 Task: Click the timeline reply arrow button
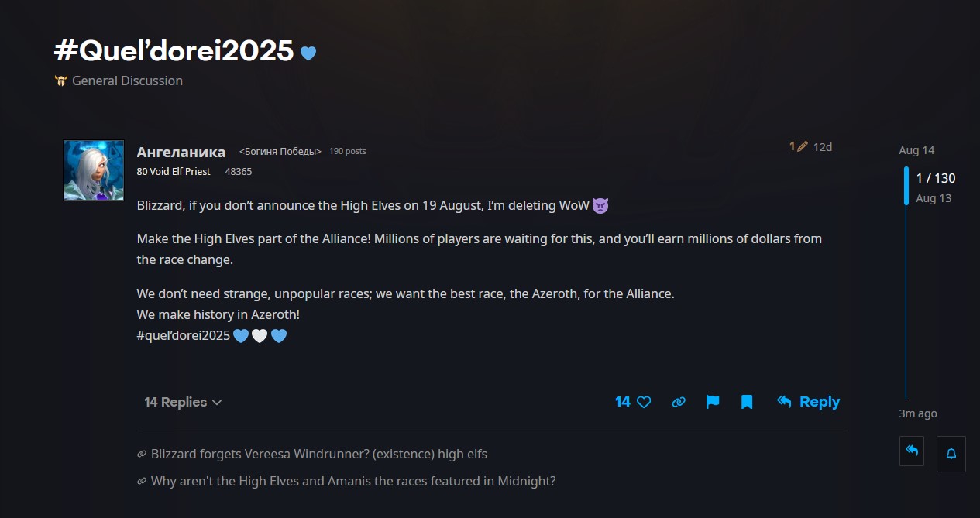[x=912, y=451]
